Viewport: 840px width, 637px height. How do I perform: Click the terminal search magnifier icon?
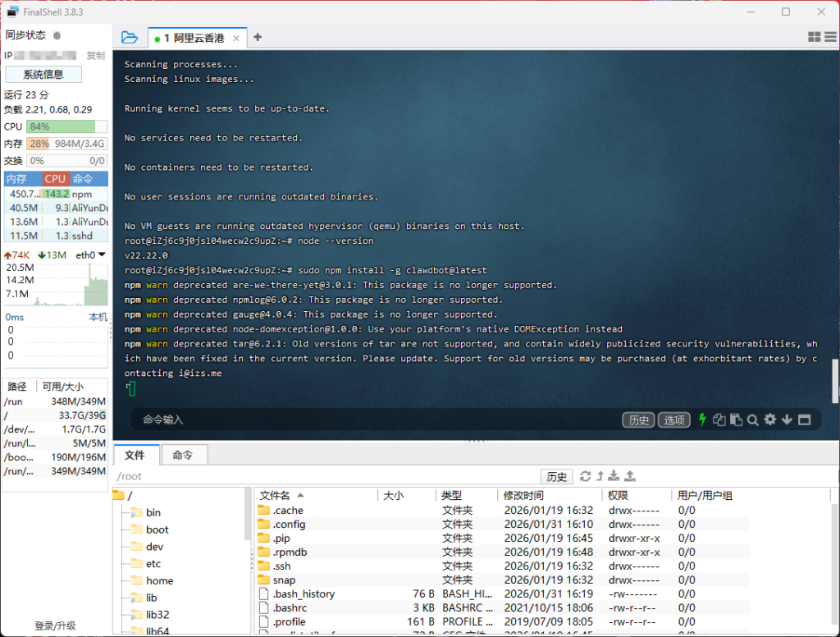point(752,419)
